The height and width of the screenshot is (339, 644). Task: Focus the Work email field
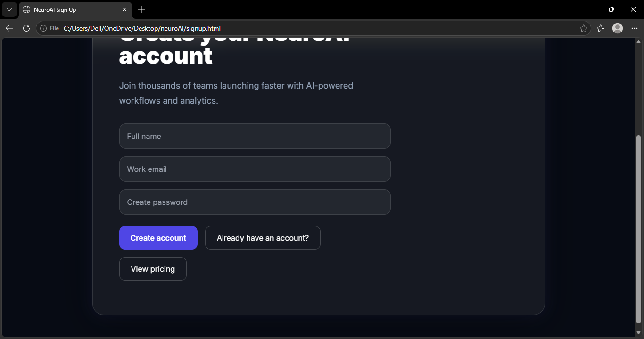pos(255,169)
